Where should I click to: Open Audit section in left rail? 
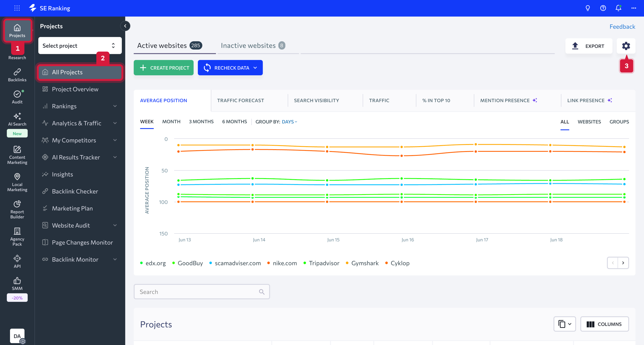17,97
